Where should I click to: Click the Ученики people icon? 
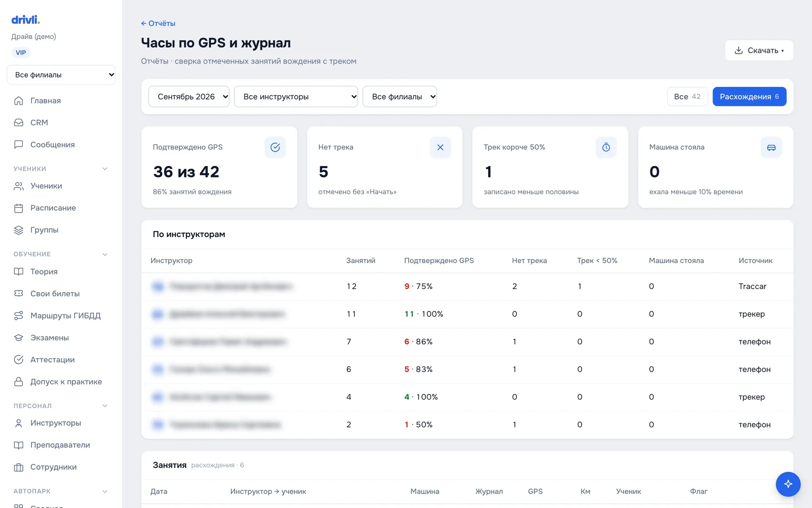[x=19, y=186]
